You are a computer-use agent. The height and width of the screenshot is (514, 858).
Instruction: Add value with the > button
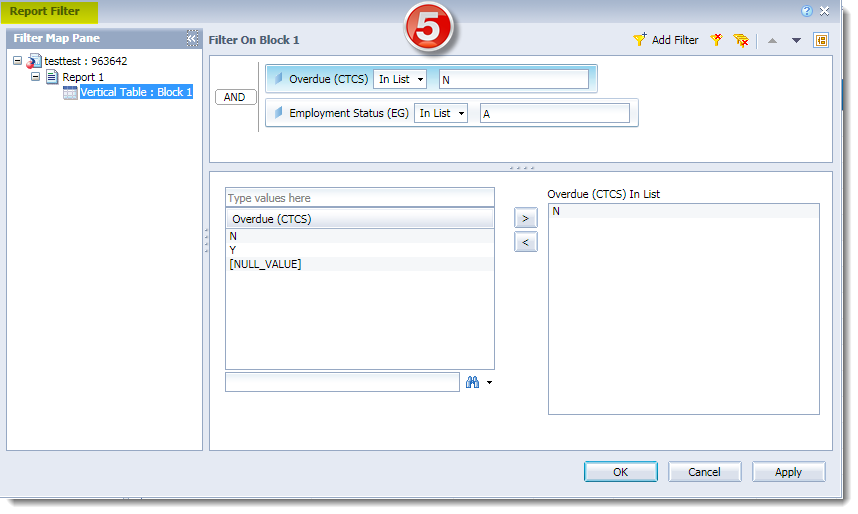[x=526, y=218]
